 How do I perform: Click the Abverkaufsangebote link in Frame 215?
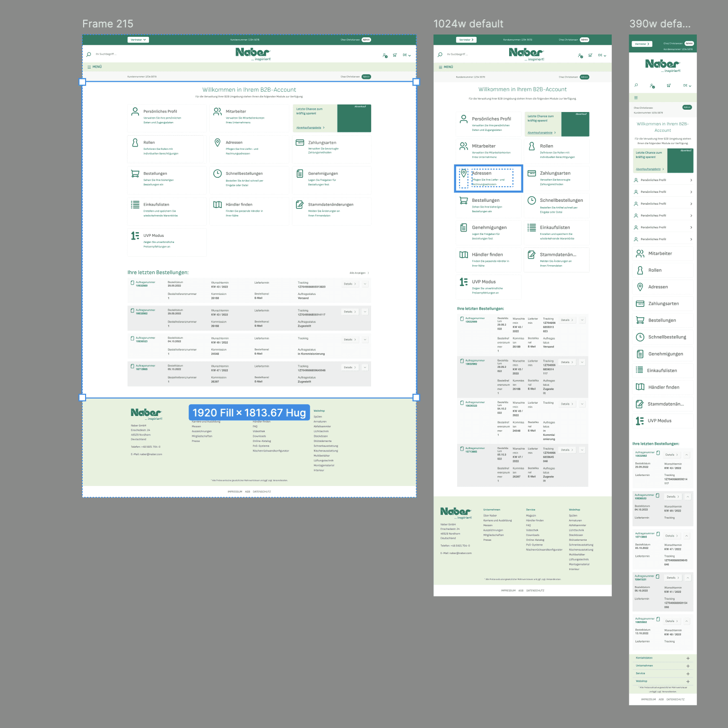[x=310, y=128]
